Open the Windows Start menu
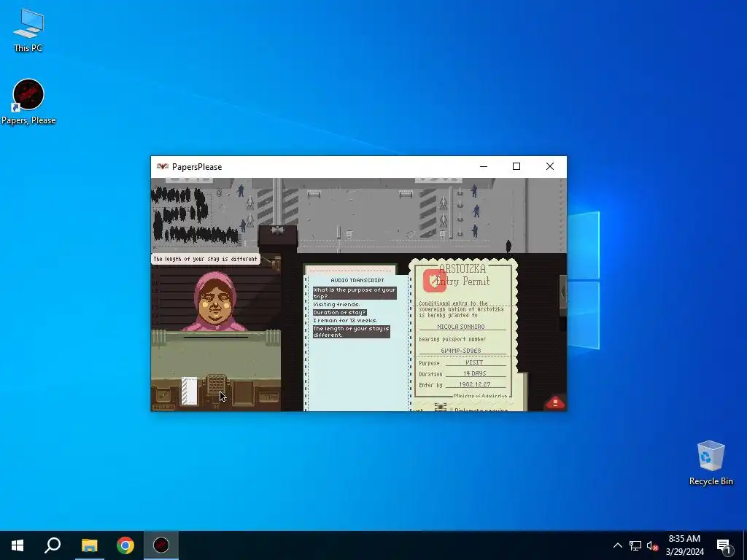747x560 pixels. 18,545
